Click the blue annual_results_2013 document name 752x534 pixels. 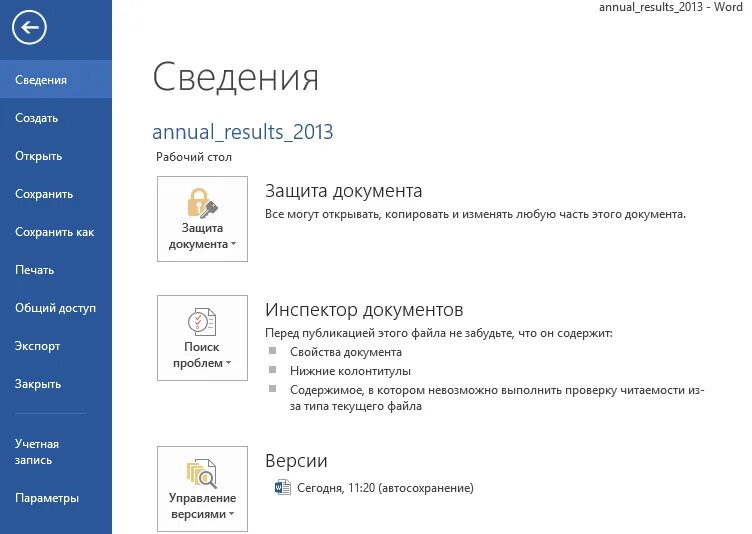pyautogui.click(x=243, y=132)
